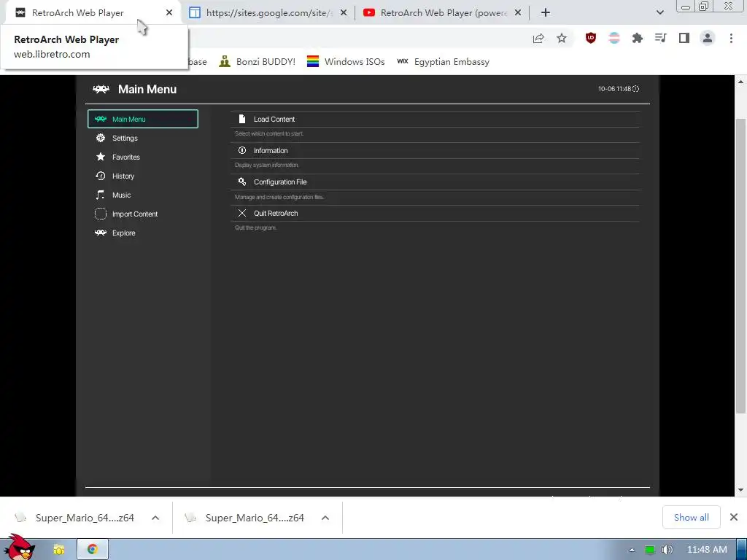The image size is (747, 560).
Task: Select Quit RetroArch
Action: click(435, 214)
